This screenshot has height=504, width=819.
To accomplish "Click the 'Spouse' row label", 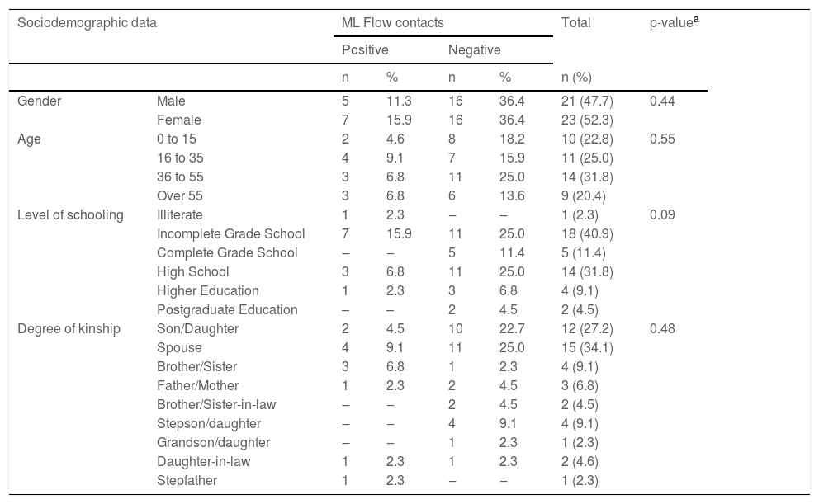I will pos(179,347).
